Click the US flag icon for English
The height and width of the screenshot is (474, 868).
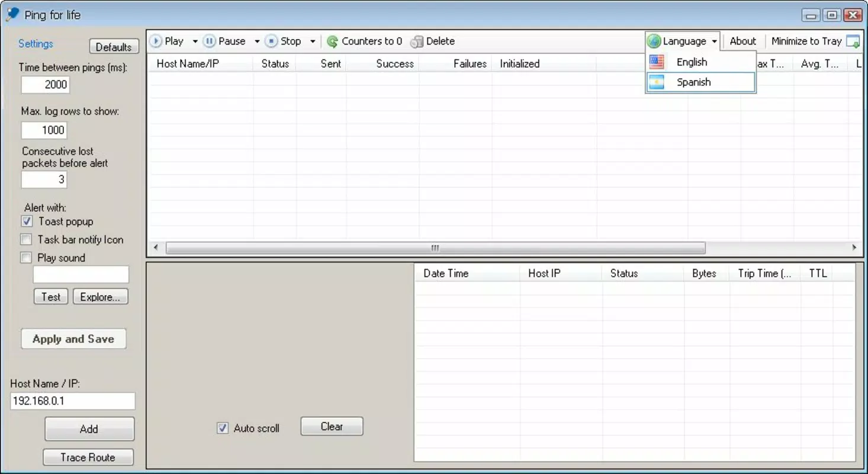coord(657,62)
